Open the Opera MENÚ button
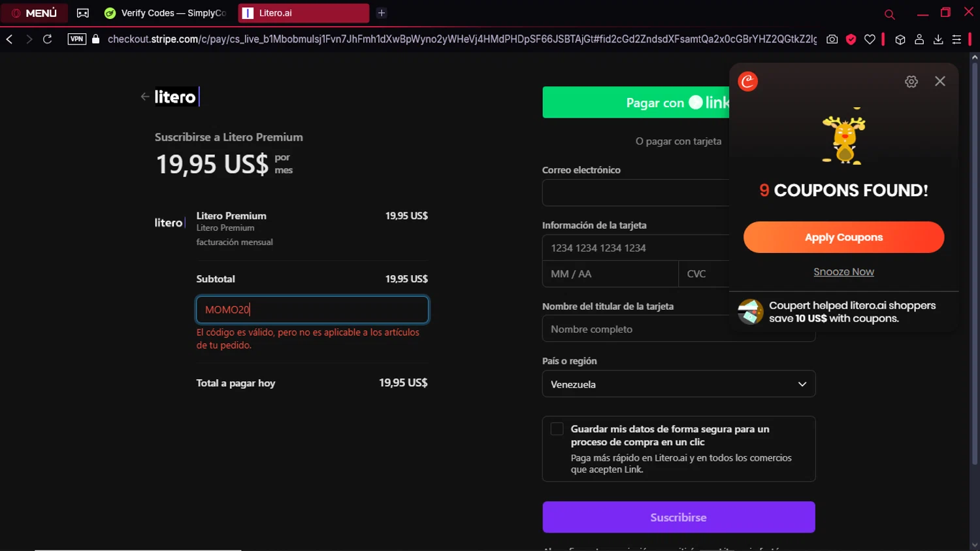Image resolution: width=980 pixels, height=551 pixels. pyautogui.click(x=34, y=13)
